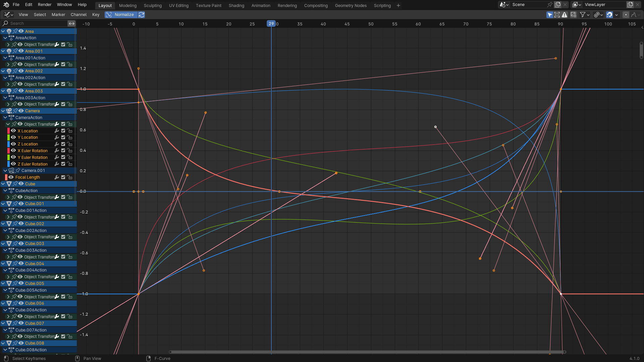Image resolution: width=644 pixels, height=362 pixels.
Task: Click the wrench modifier icon on X Location
Action: click(57, 131)
